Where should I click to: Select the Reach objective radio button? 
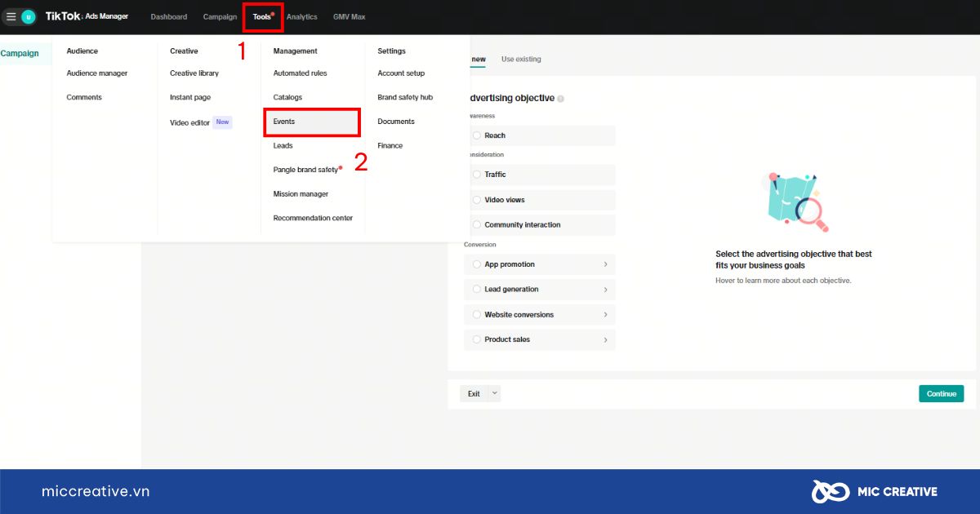click(x=477, y=135)
